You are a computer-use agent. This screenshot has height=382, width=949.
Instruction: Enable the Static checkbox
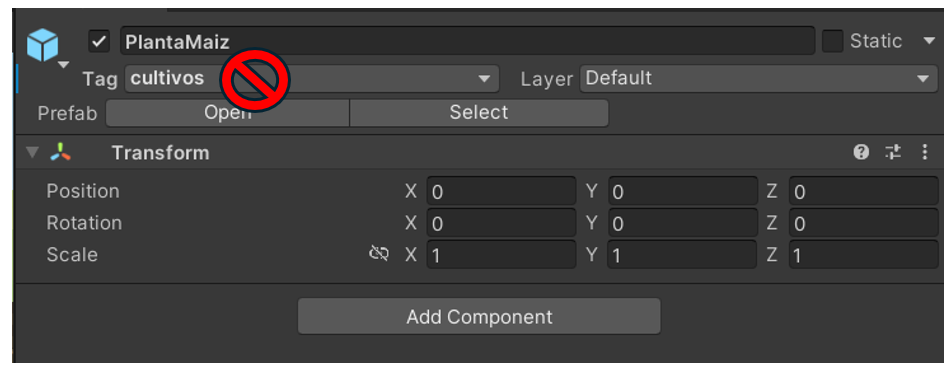pos(832,41)
